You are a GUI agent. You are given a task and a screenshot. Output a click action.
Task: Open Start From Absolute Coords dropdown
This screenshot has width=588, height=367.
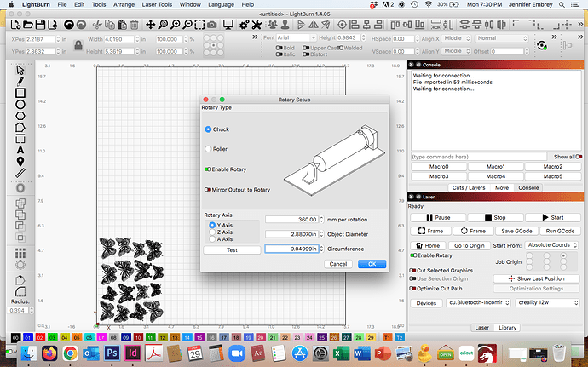click(551, 244)
